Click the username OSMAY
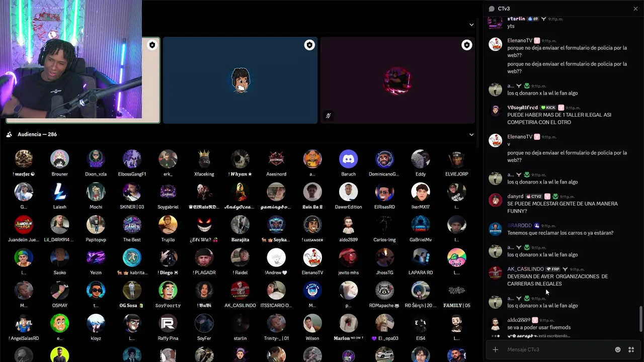The image size is (644, 362). click(x=59, y=306)
